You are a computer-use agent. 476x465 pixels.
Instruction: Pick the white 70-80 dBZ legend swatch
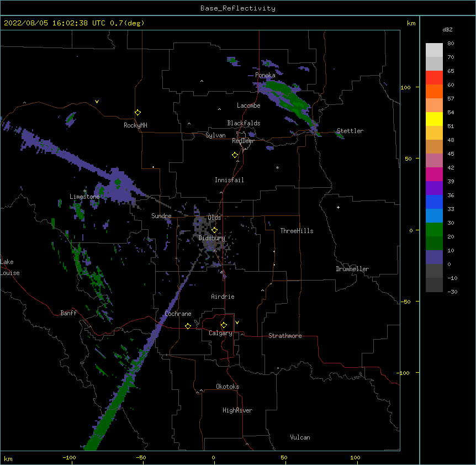coord(434,50)
